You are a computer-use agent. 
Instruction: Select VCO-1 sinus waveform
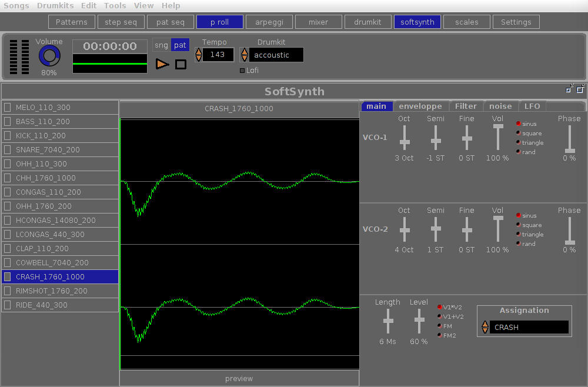518,124
